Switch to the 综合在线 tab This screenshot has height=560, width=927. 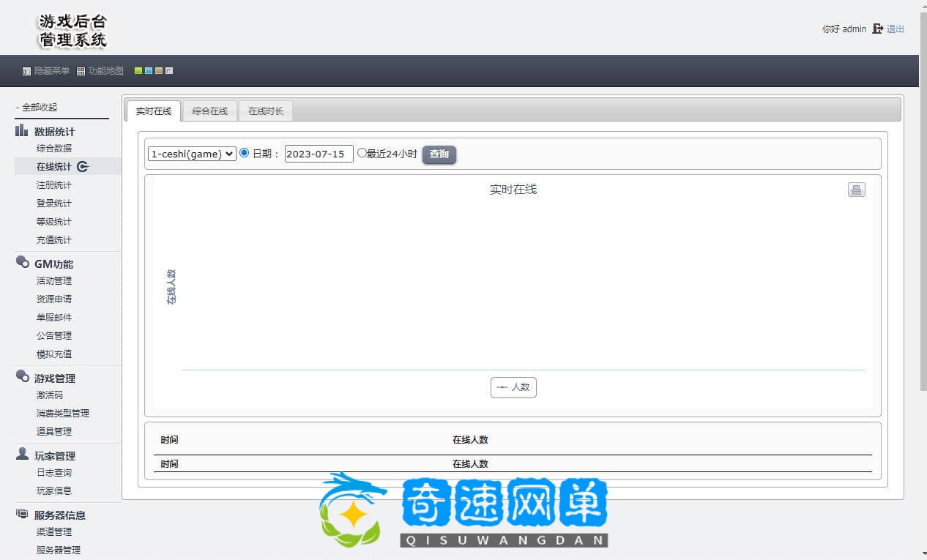click(210, 111)
